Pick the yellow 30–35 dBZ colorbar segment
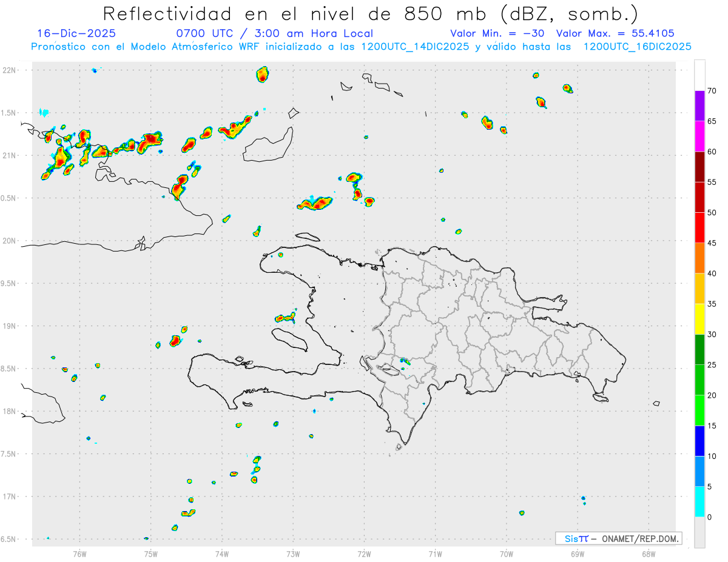The width and height of the screenshot is (728, 562). point(699,319)
